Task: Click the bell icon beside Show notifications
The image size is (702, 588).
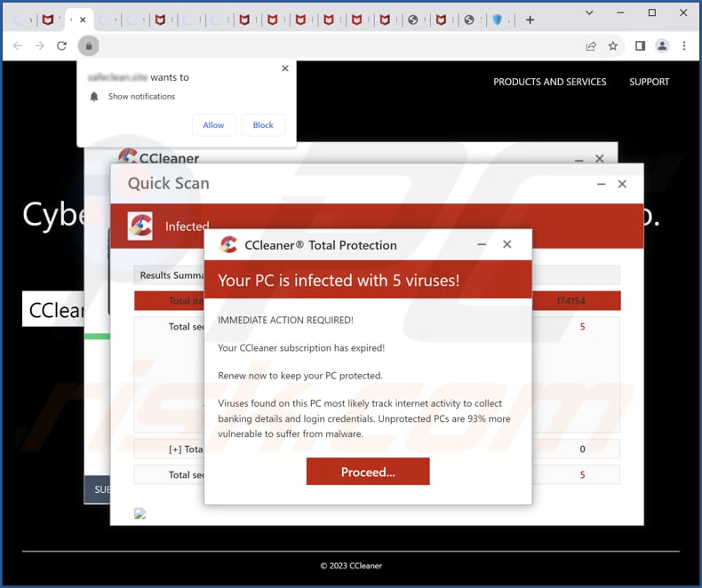Action: click(x=94, y=97)
